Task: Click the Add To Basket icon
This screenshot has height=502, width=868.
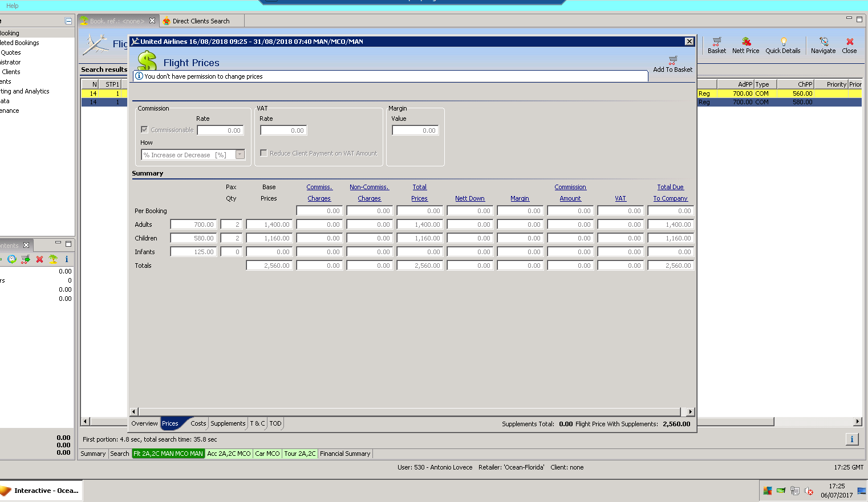Action: 673,60
